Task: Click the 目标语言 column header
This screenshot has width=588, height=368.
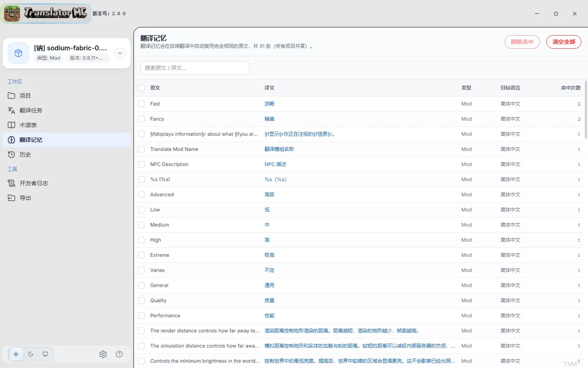Action: tap(510, 88)
